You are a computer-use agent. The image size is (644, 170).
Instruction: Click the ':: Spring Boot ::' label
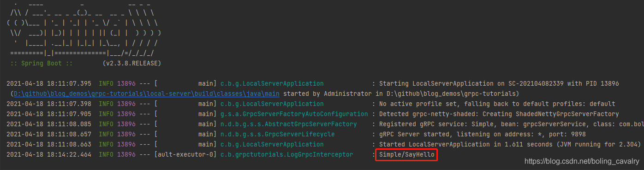pos(41,63)
